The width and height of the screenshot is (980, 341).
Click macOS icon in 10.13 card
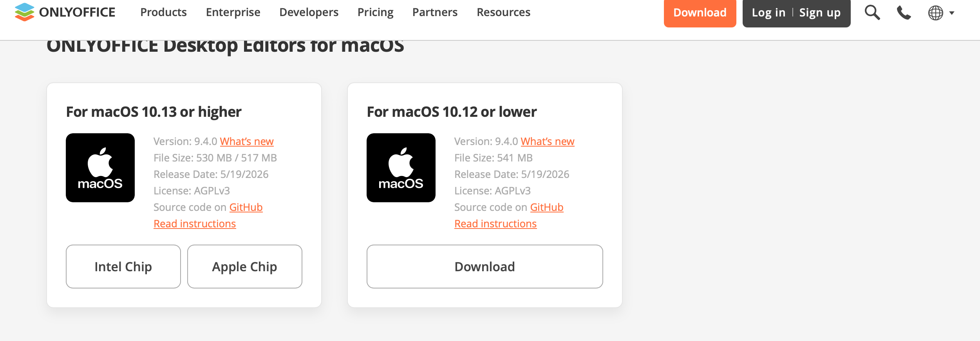point(100,168)
